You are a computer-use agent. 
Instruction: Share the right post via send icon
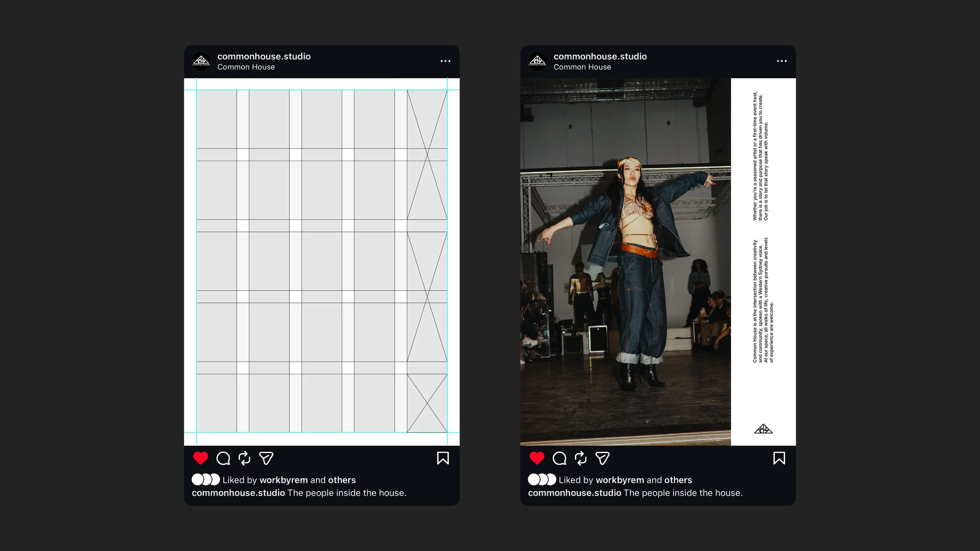tap(603, 458)
